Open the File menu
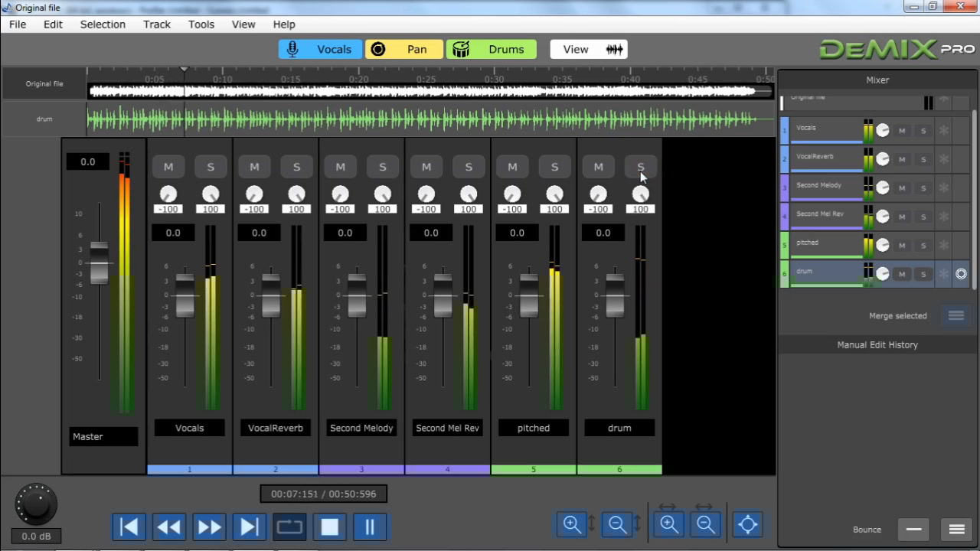 pyautogui.click(x=17, y=24)
